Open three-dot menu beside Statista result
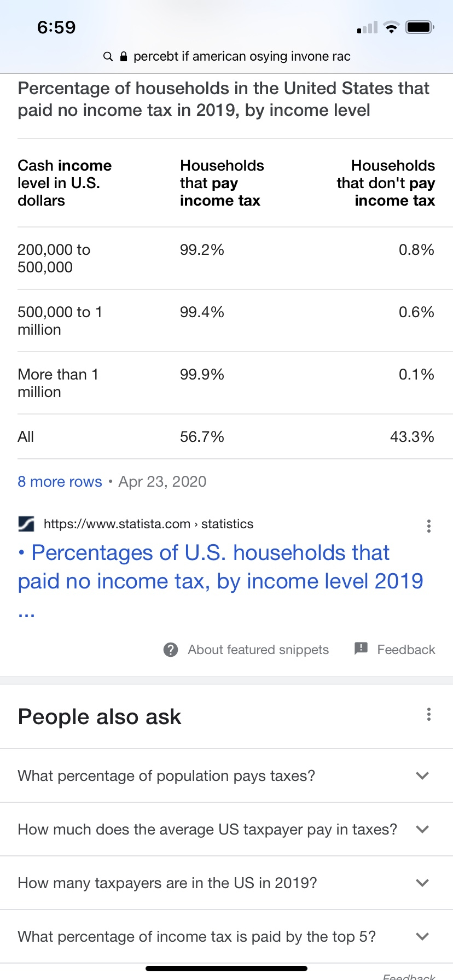The height and width of the screenshot is (980, 453). (x=429, y=526)
